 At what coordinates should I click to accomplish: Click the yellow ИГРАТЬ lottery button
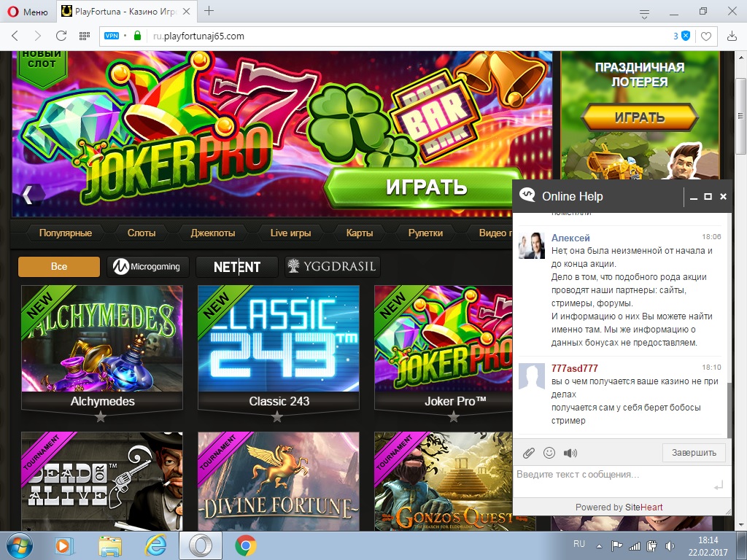[639, 117]
